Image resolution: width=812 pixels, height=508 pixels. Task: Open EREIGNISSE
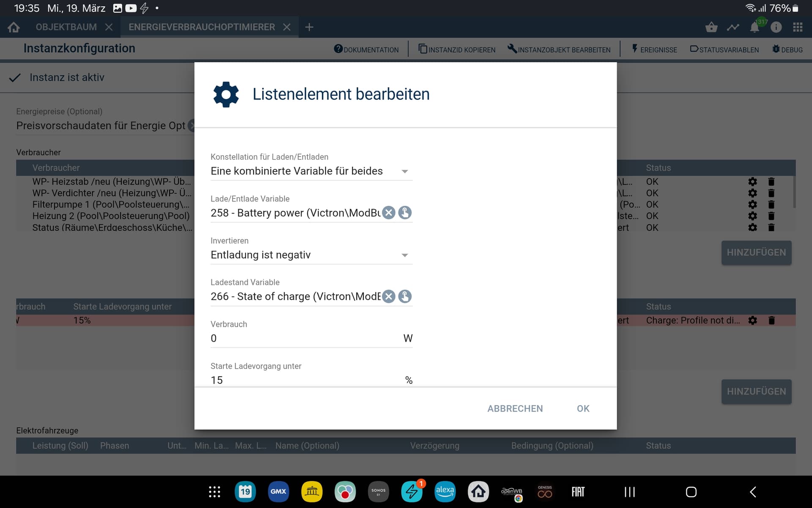click(x=654, y=49)
